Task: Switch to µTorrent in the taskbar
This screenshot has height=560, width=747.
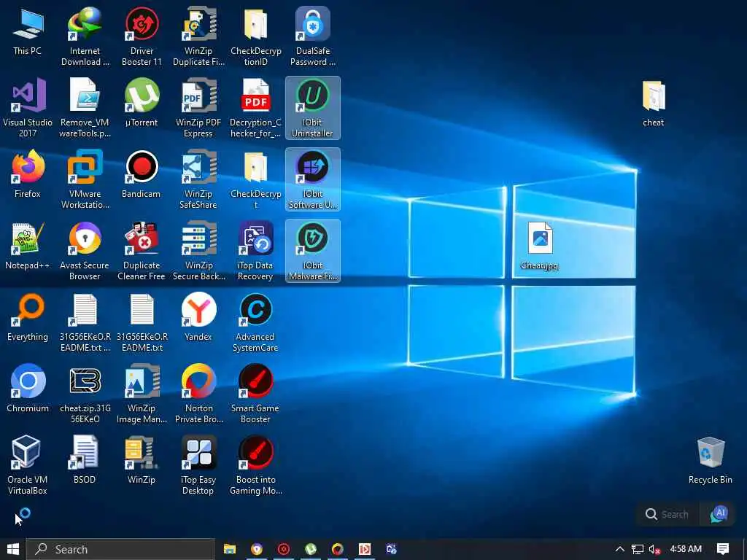Action: coord(311,549)
